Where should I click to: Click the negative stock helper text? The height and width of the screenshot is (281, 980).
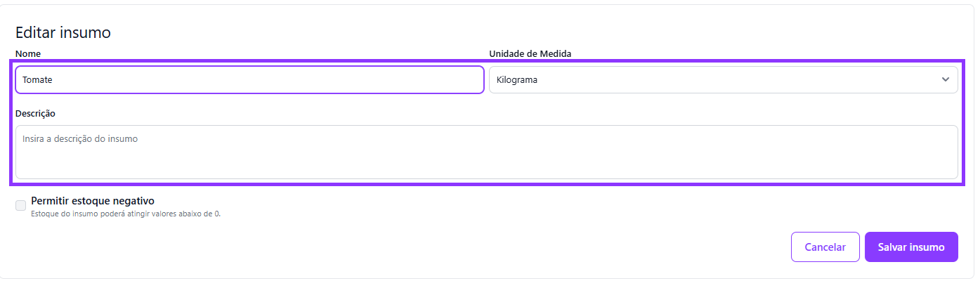click(x=126, y=214)
